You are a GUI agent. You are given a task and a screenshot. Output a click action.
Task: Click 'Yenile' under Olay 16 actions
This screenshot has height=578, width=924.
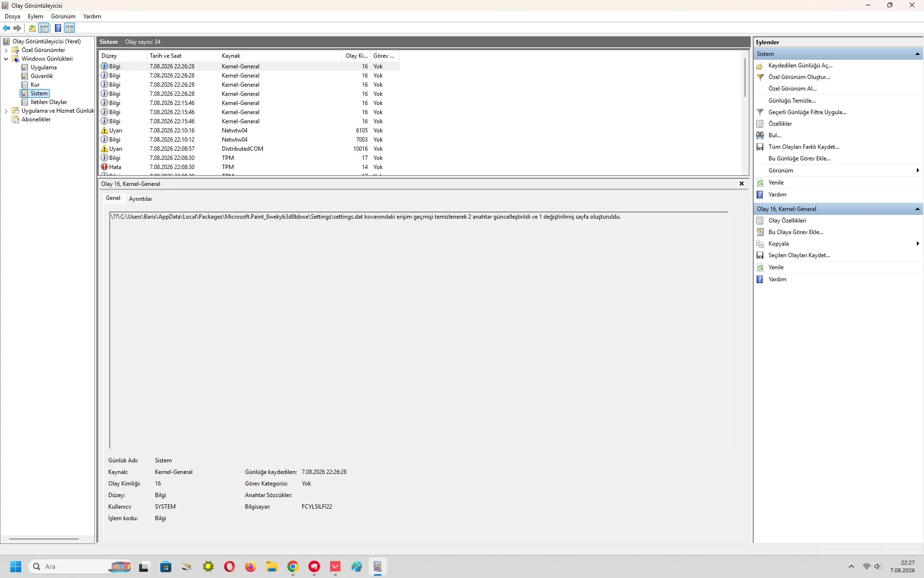776,267
